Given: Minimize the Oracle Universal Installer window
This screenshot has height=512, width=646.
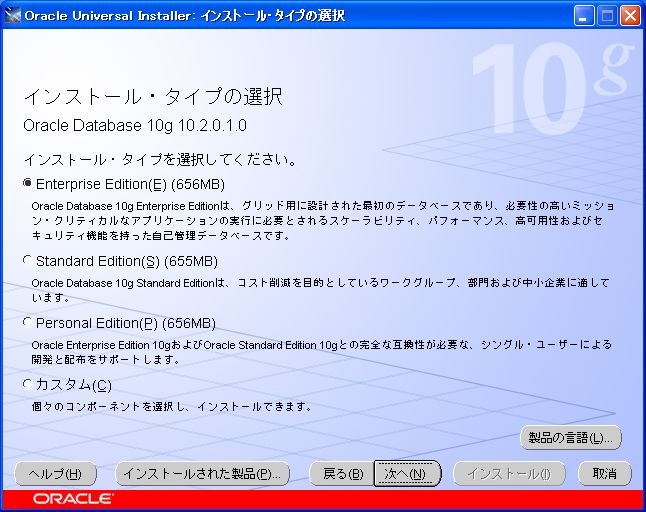Looking at the screenshot, I should (x=583, y=16).
